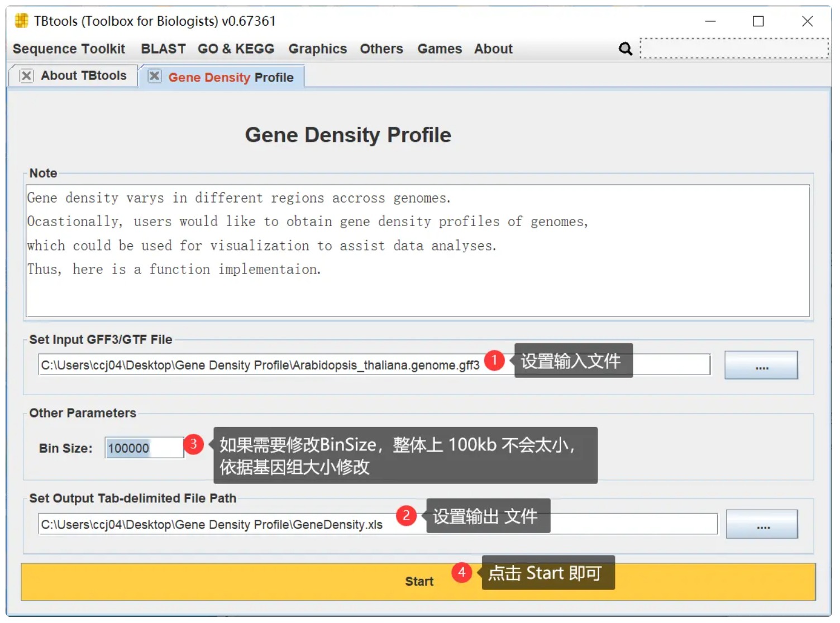Viewport: 840px width, 623px height.
Task: Close the TBtools window
Action: (x=807, y=21)
